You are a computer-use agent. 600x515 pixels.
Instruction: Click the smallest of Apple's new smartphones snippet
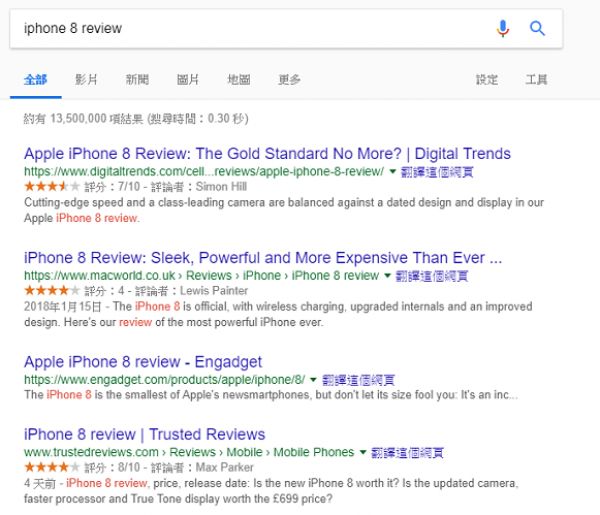pos(271,394)
